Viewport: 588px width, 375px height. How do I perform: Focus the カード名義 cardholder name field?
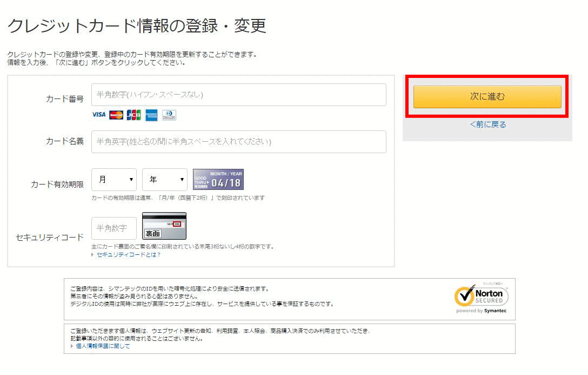coord(238,142)
